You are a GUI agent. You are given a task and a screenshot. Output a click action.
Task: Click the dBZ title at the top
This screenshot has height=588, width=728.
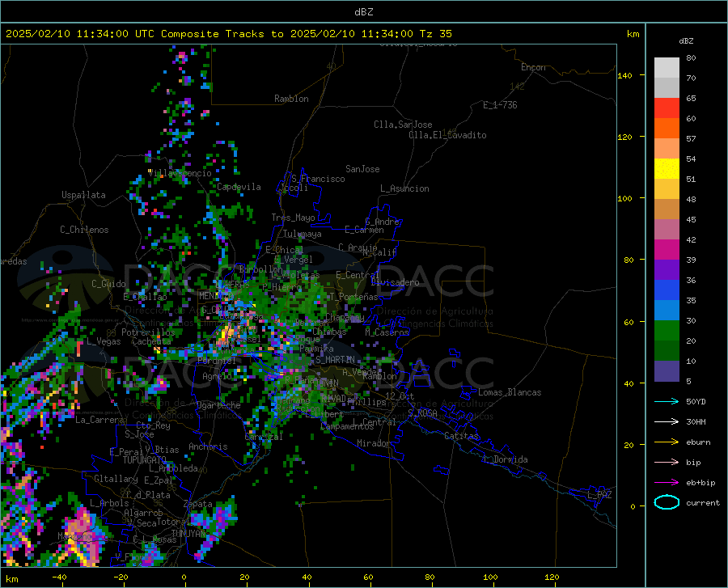363,12
